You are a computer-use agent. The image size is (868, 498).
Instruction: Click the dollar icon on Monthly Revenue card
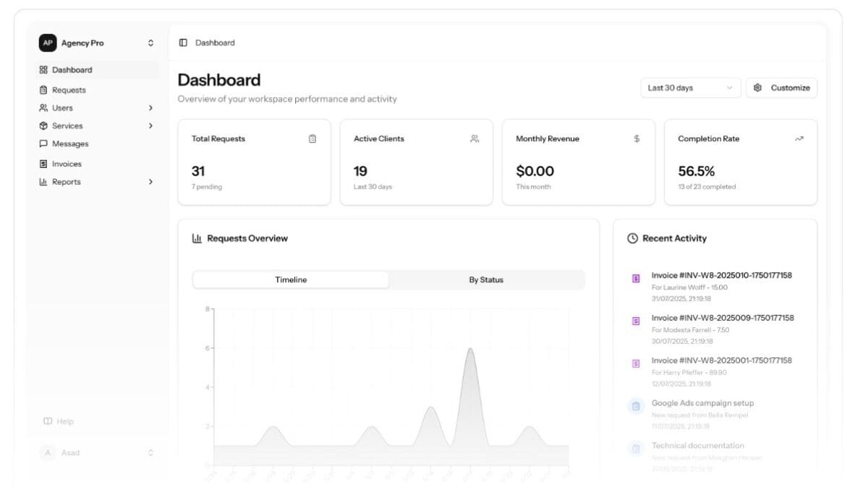(637, 138)
